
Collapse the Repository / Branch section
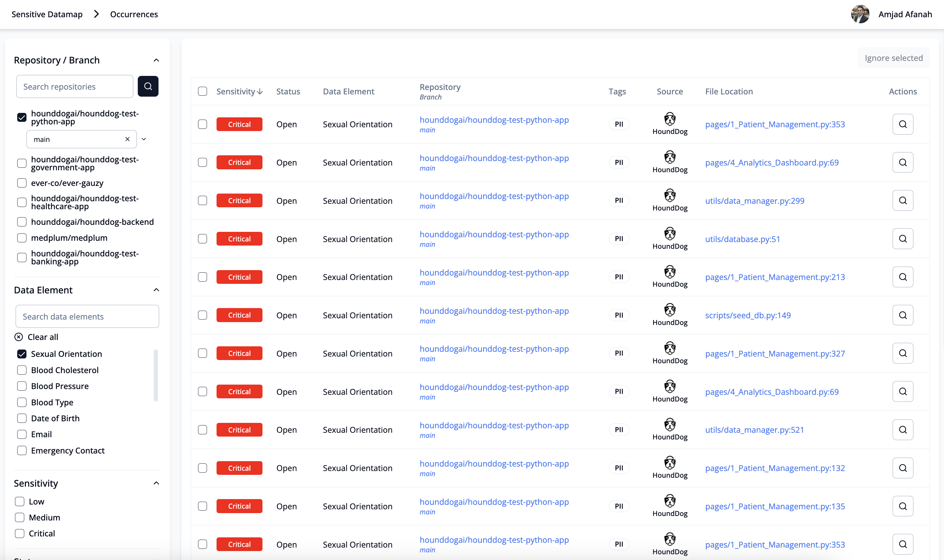156,60
